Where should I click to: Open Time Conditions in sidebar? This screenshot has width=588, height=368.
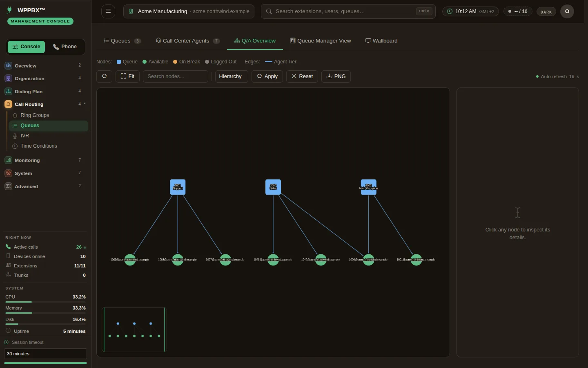(49, 146)
